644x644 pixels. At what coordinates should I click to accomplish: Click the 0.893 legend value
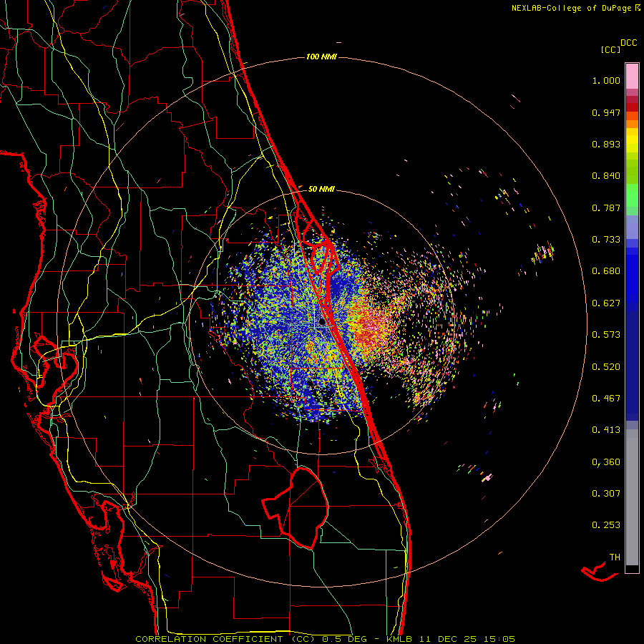(x=606, y=144)
